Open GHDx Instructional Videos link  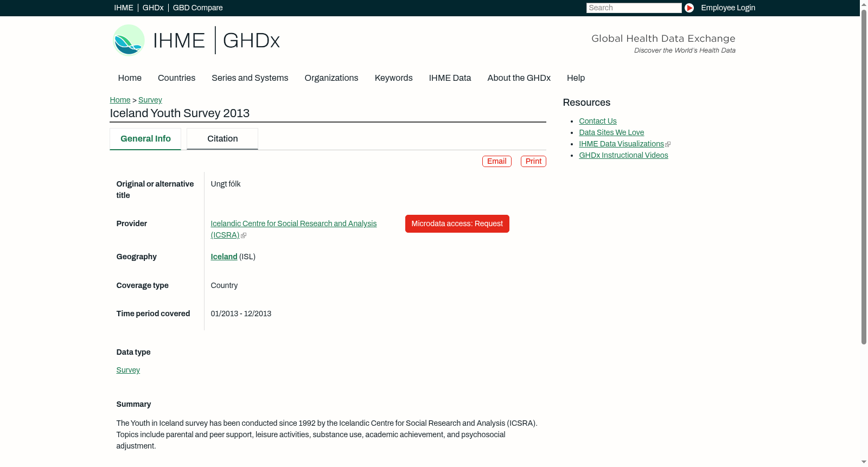pyautogui.click(x=623, y=155)
